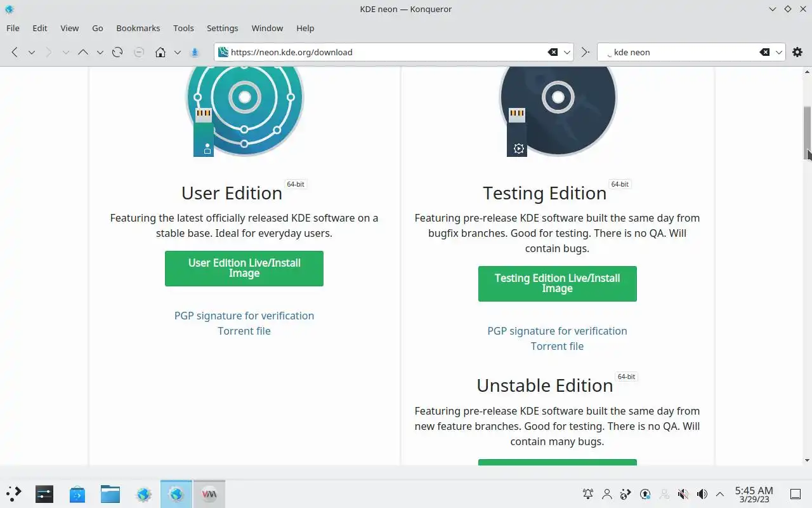
Task: Click the scrollbar down arrow
Action: pos(807,460)
